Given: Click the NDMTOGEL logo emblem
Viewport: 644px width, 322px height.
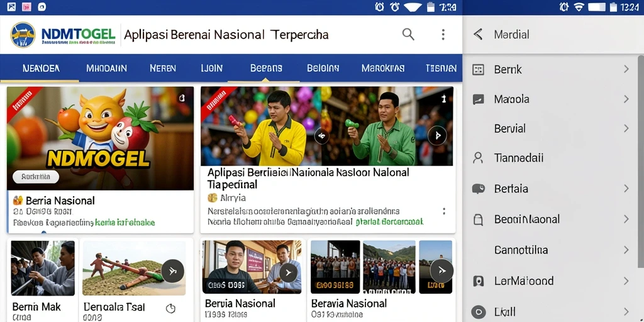Looking at the screenshot, I should [23, 35].
